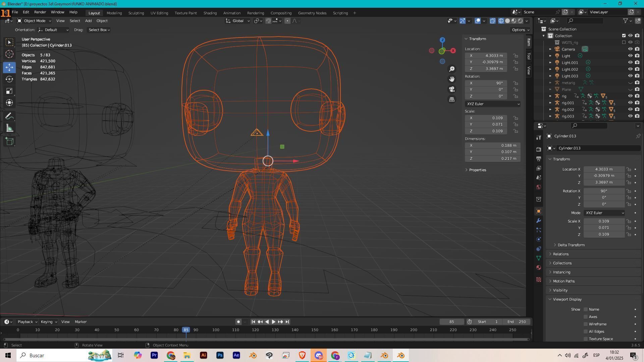
Task: Click the timeline horizontal scrollbar
Action: 266,339
